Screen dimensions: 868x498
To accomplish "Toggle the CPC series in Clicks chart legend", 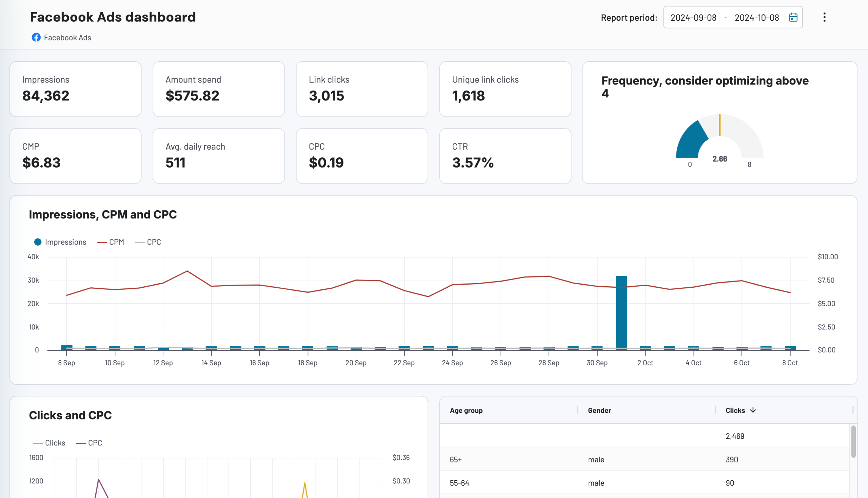I will click(89, 443).
